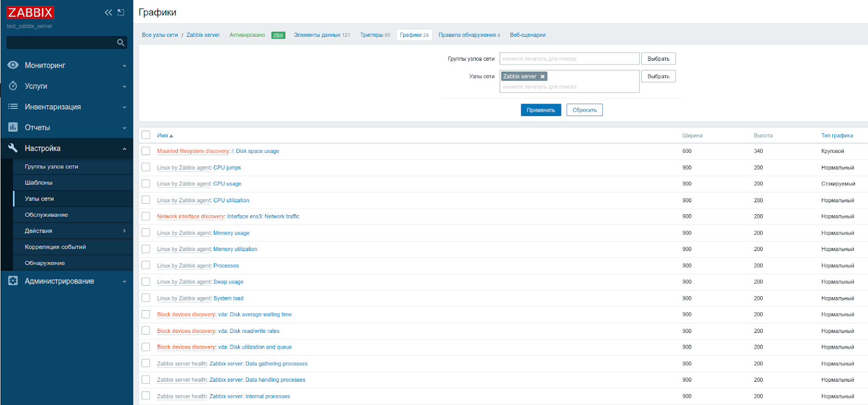Click the ZBX availability badge
The width and height of the screenshot is (868, 405).
[x=278, y=35]
